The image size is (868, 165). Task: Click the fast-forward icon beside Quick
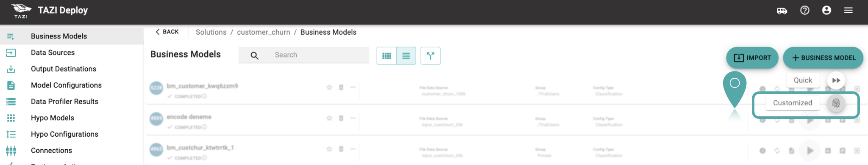point(836,80)
